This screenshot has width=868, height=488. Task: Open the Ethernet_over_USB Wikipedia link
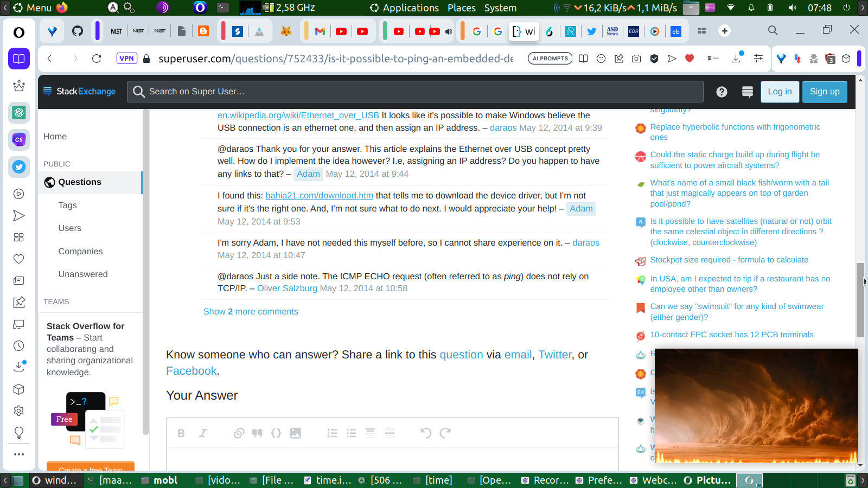click(298, 115)
